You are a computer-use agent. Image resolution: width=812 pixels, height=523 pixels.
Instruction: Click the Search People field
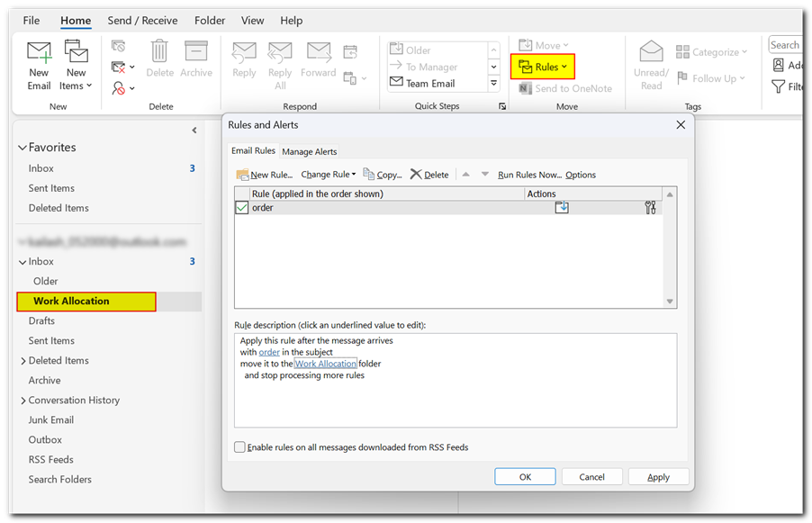coord(786,45)
